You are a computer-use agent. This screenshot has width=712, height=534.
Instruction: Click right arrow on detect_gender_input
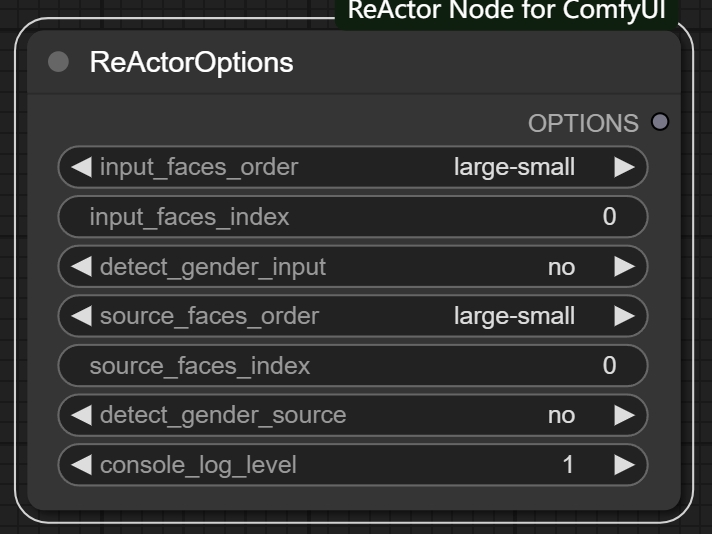[625, 267]
